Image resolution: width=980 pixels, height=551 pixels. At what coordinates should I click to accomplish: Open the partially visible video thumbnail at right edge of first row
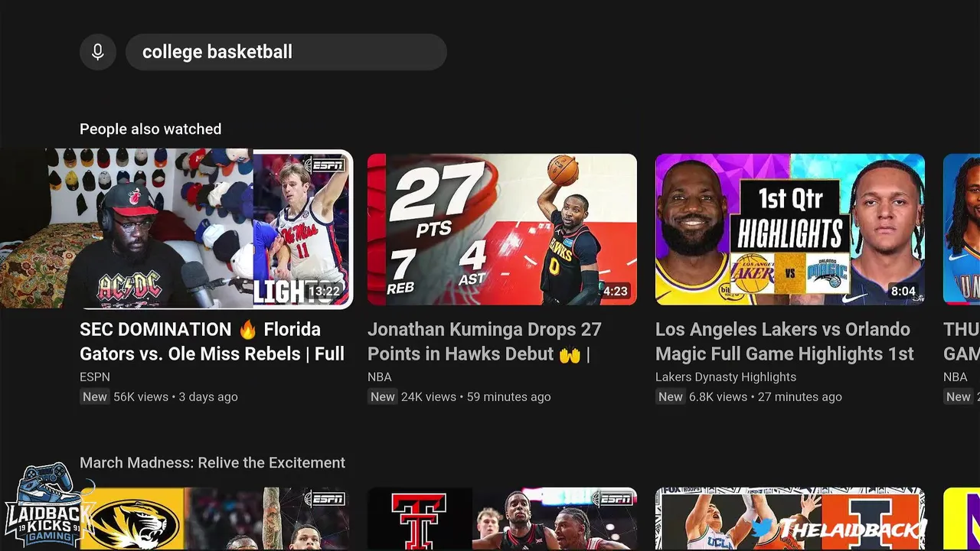click(x=962, y=230)
